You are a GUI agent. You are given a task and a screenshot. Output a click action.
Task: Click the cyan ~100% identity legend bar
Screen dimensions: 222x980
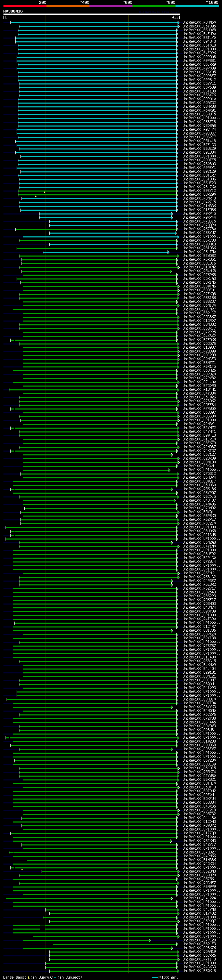197,6
